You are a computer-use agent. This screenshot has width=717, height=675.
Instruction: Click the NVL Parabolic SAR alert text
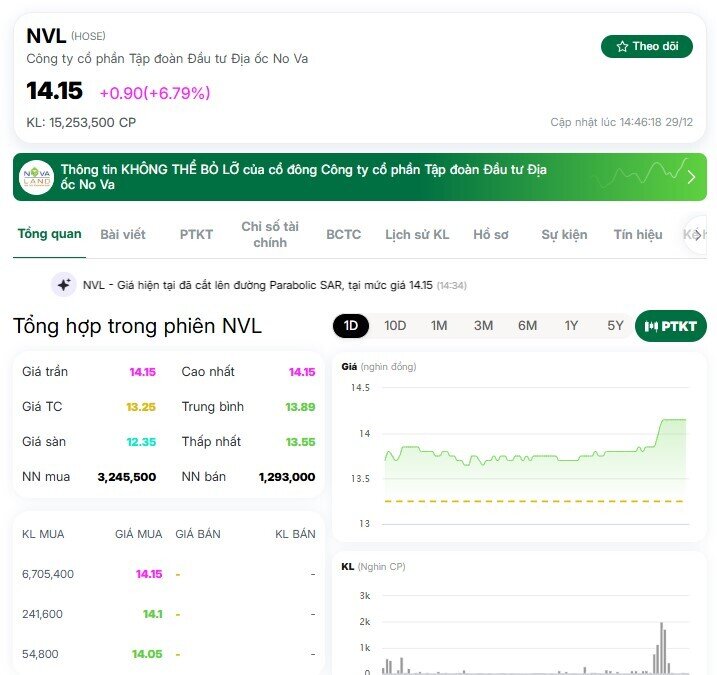[x=258, y=285]
